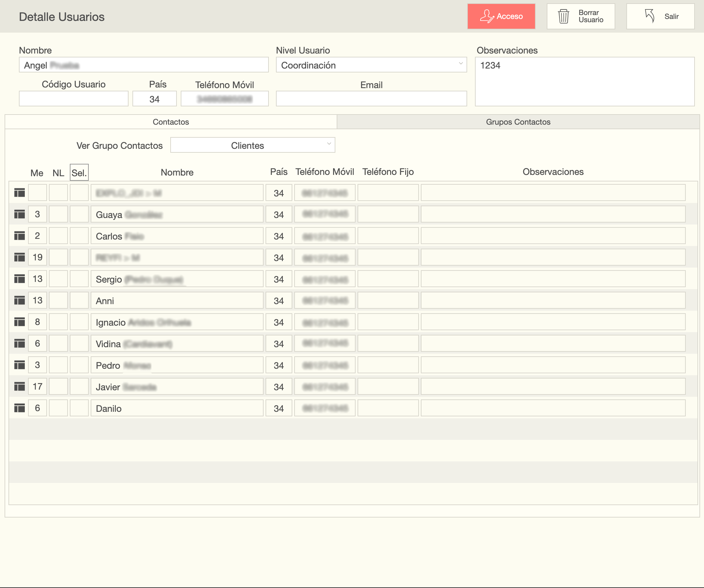Click the Acceso user icon
The height and width of the screenshot is (588, 704).
click(x=486, y=16)
